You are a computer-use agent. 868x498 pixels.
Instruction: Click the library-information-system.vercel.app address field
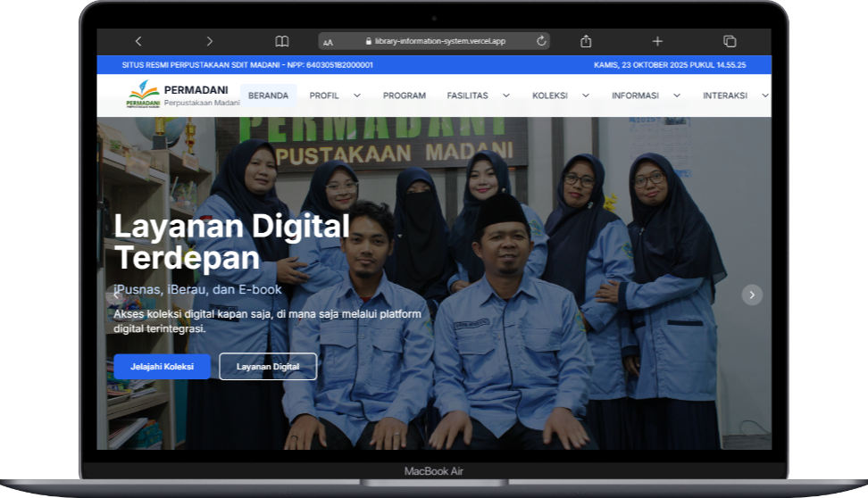[434, 41]
